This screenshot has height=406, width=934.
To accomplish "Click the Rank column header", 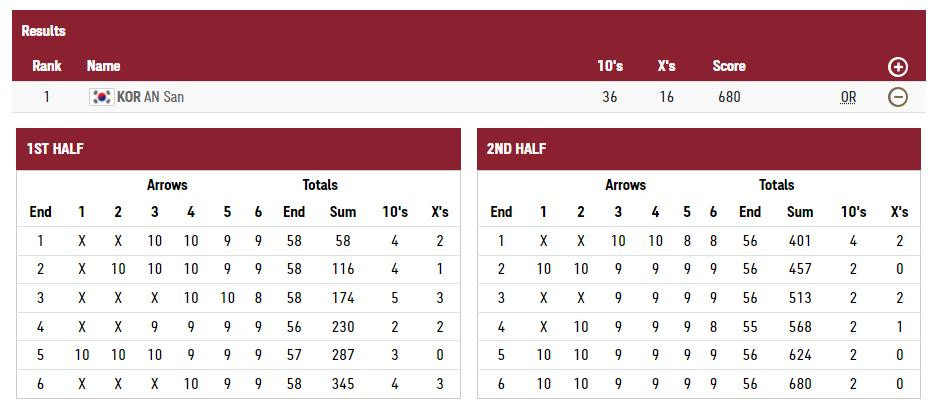I will (46, 66).
